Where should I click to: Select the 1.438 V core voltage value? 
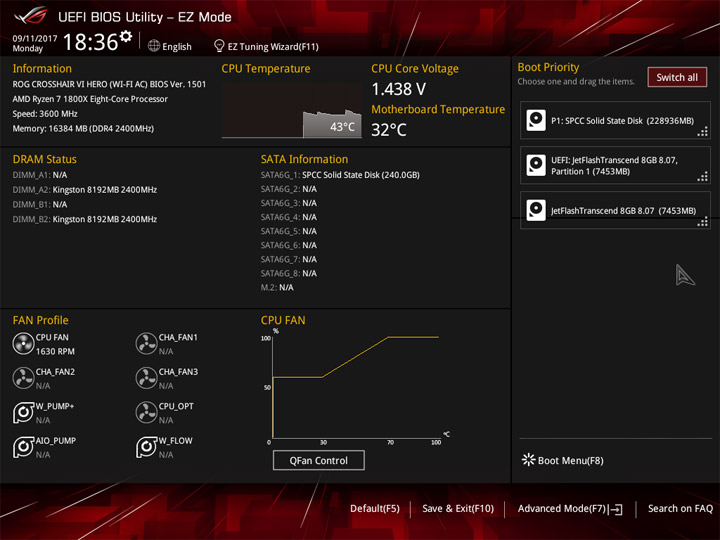pos(399,89)
